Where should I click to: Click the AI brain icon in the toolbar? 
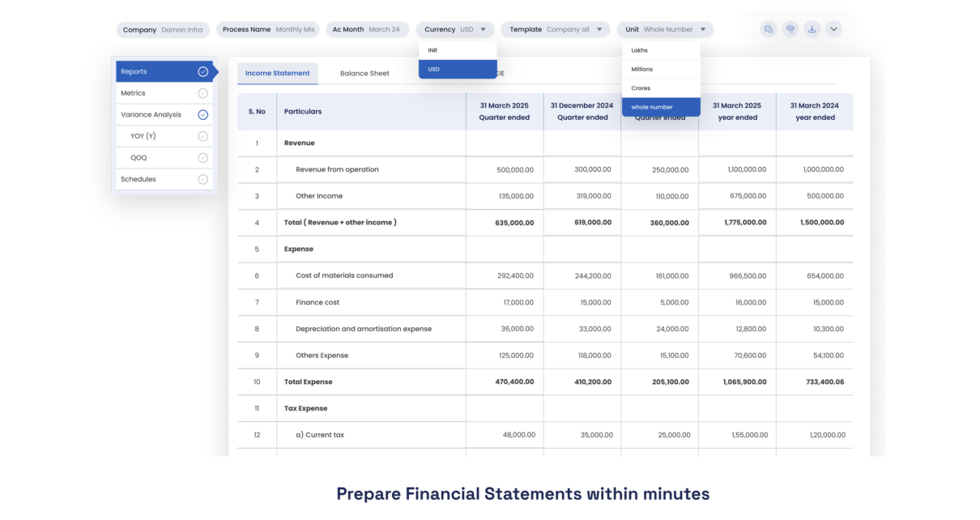point(790,28)
